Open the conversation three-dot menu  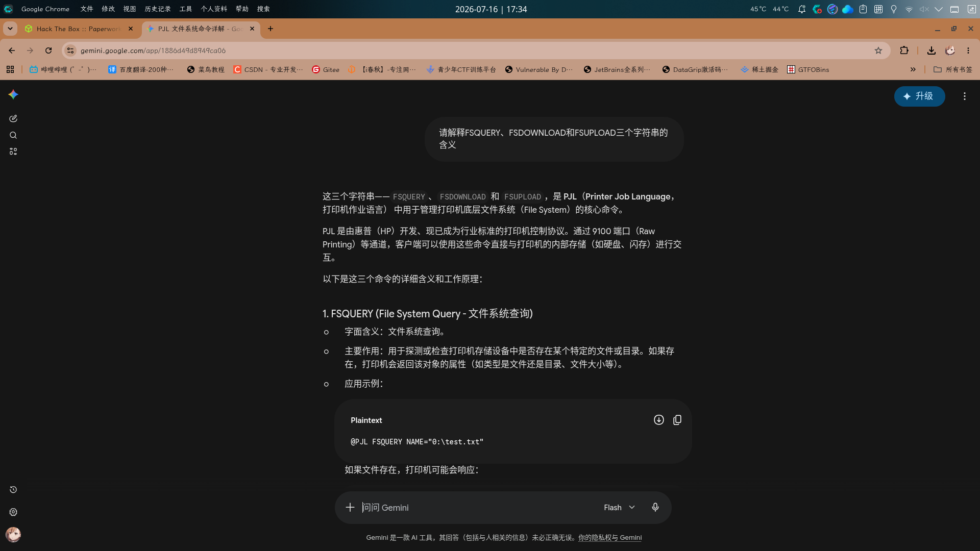(965, 96)
